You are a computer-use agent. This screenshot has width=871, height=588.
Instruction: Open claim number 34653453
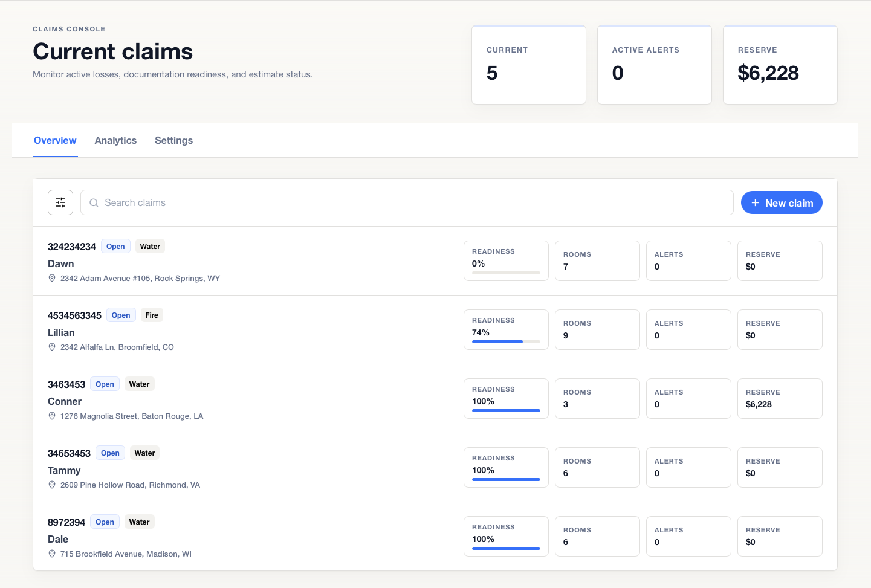pos(69,453)
